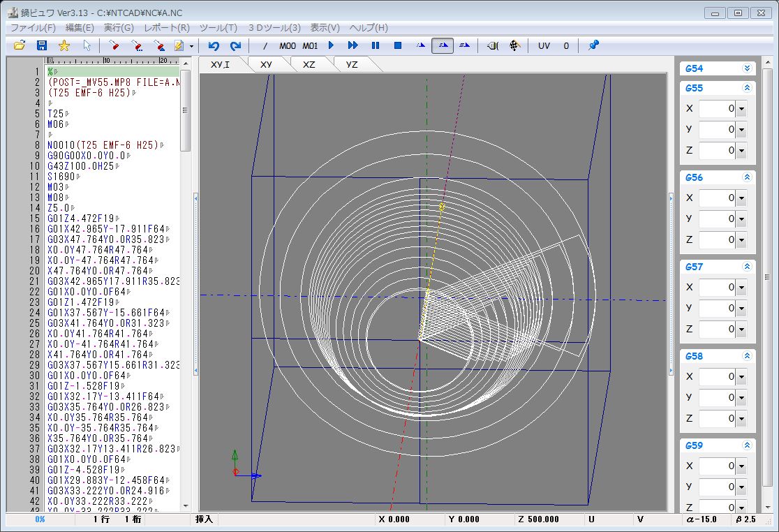
Task: Open the dropdown arrow beside the lightning document icon
Action: pos(191,46)
